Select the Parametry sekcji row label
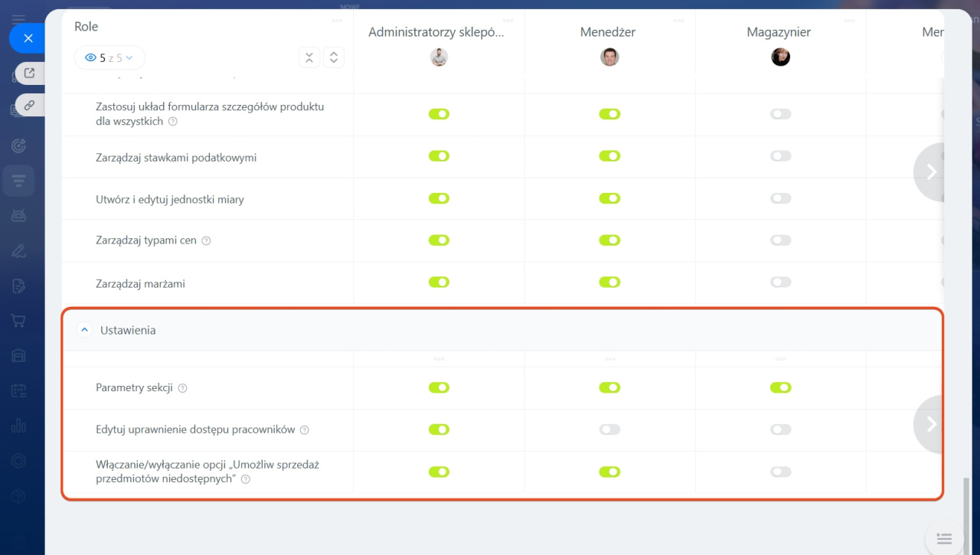The height and width of the screenshot is (555, 980). (x=135, y=387)
